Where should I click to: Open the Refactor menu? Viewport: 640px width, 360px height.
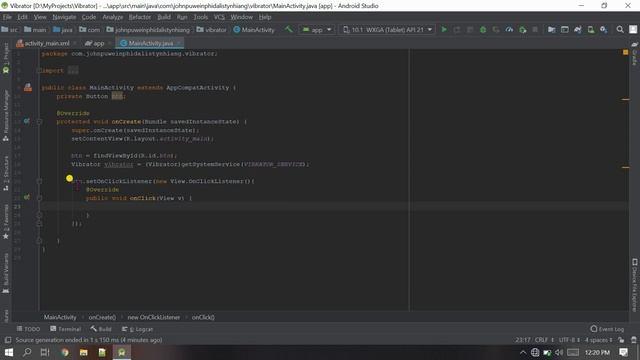point(140,17)
